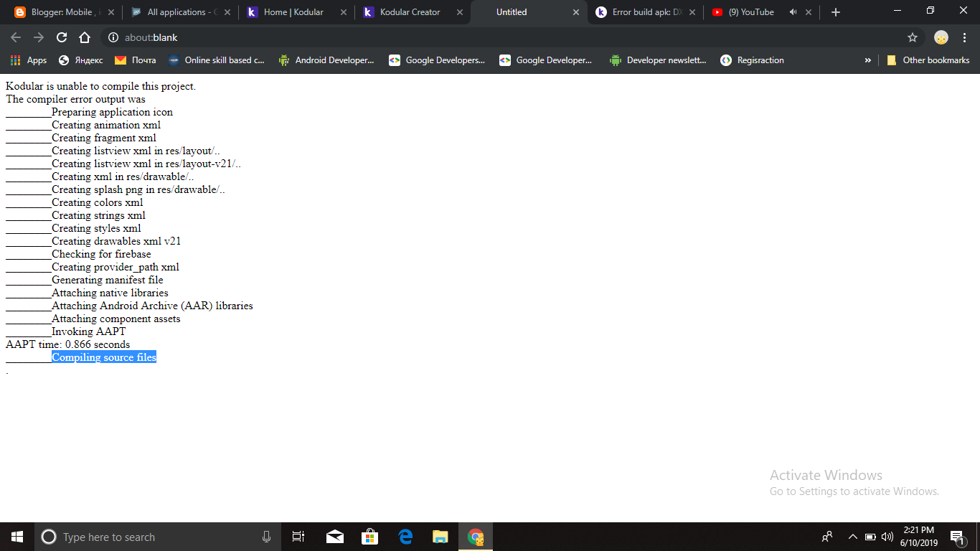Viewport: 980px width, 551px height.
Task: Open File Explorer from the taskbar
Action: pos(440,537)
